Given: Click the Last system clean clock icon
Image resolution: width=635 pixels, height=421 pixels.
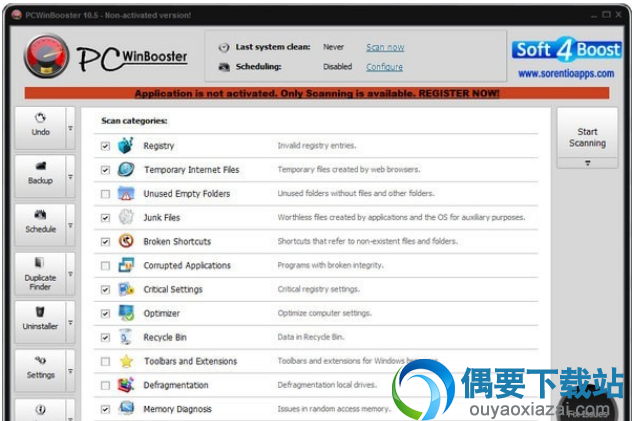Looking at the screenshot, I should (x=224, y=48).
